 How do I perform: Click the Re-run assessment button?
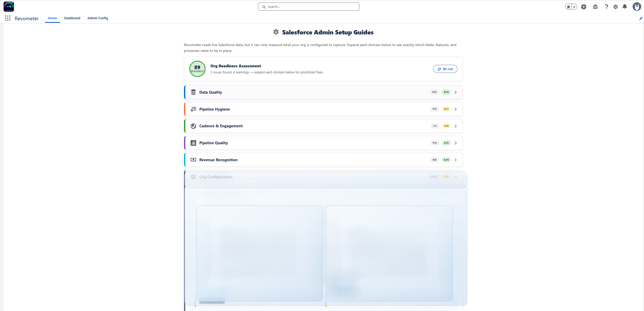[445, 69]
